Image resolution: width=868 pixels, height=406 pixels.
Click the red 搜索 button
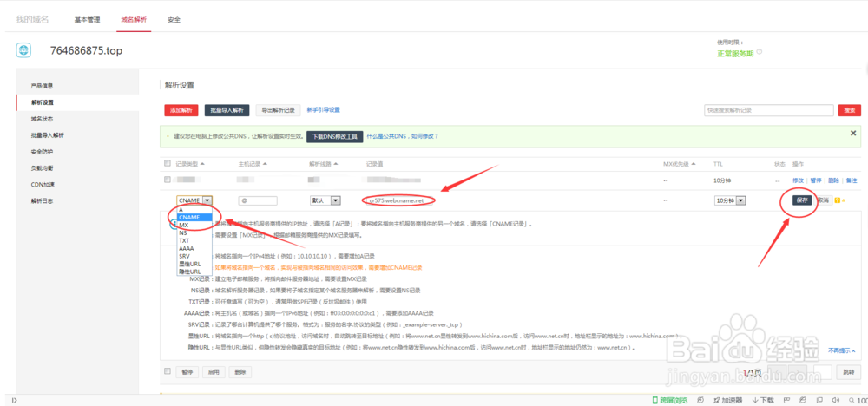(849, 110)
